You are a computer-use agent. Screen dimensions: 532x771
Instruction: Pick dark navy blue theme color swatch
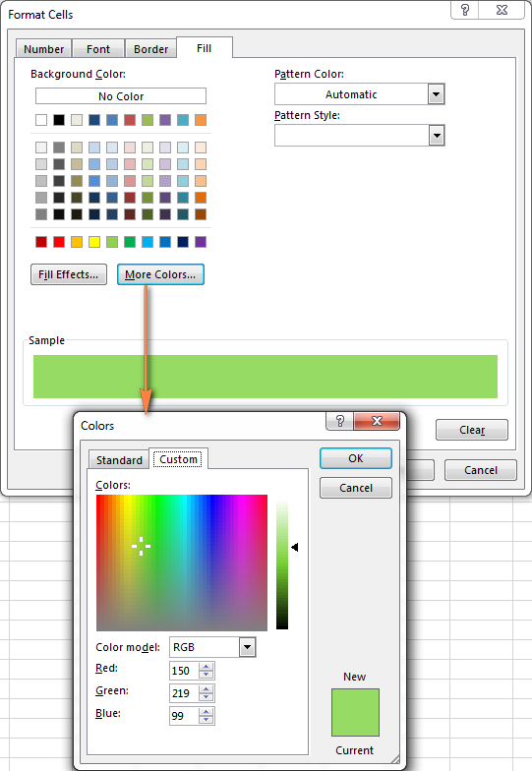[94, 120]
